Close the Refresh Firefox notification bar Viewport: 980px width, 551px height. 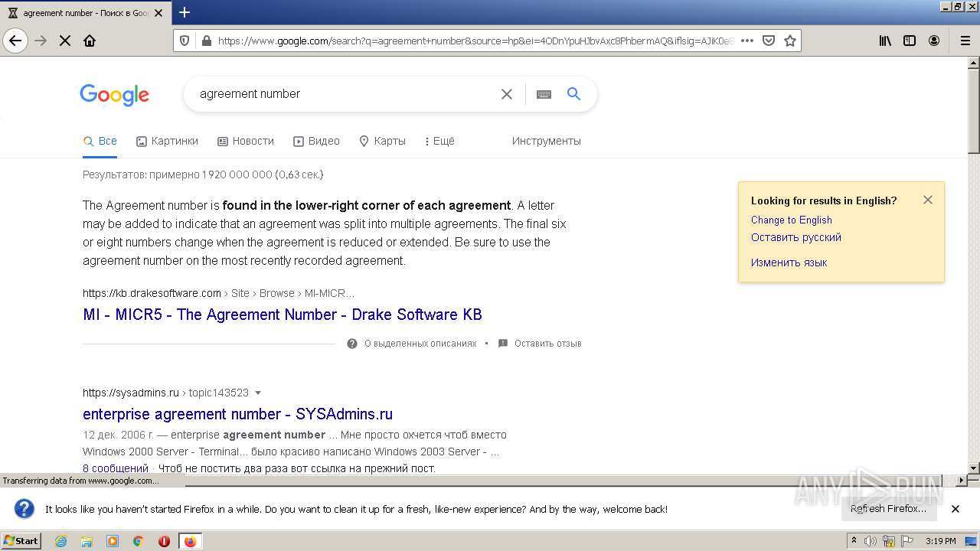coord(955,509)
